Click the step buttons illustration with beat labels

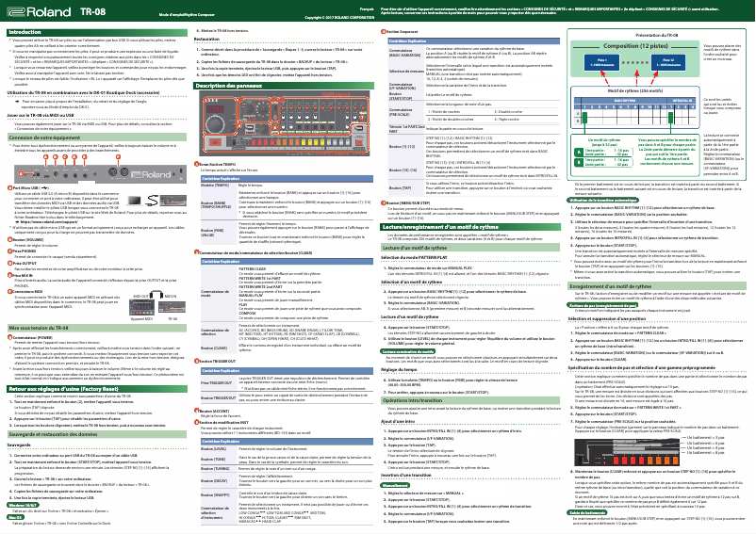coord(627,452)
